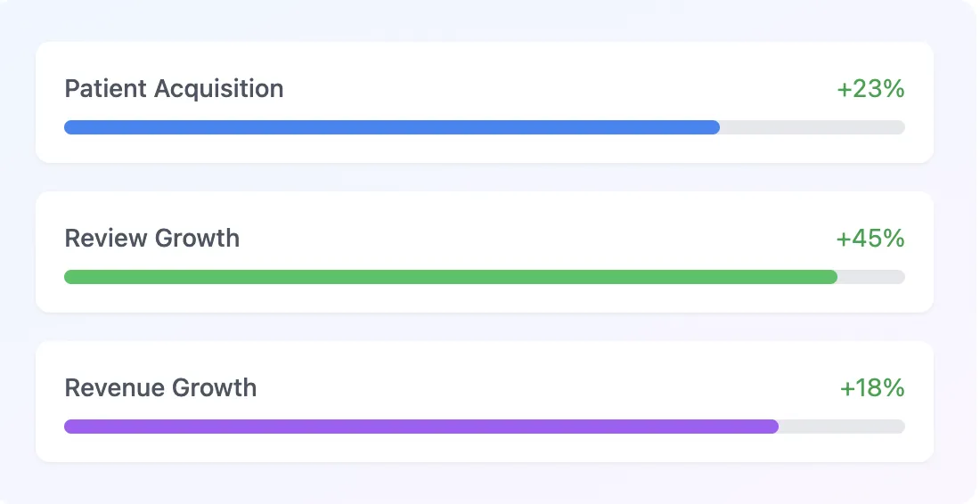
Task: Click the grey unfilled part of Revenue Growth bar
Action: coord(842,427)
